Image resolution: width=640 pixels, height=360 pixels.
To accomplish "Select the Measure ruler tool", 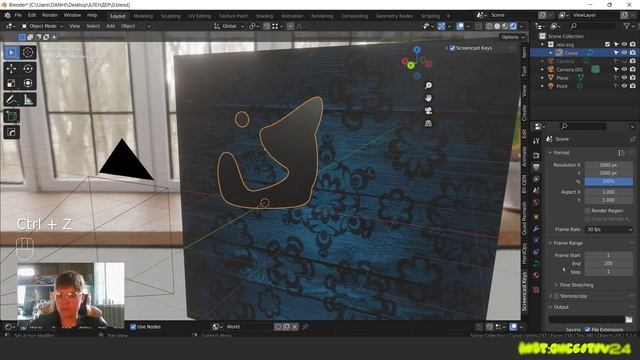I will pyautogui.click(x=28, y=100).
